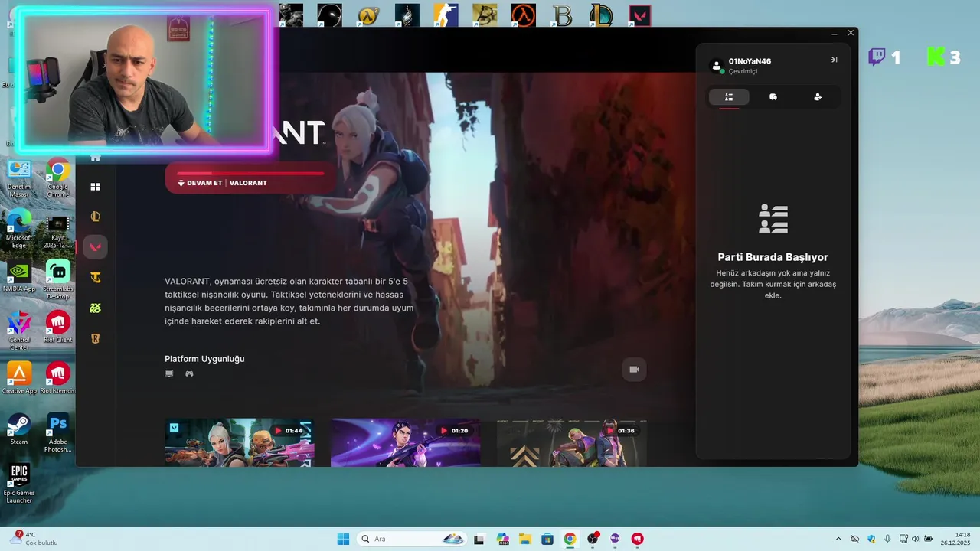Open 2XKO game in Riot sidebar
Image resolution: width=980 pixels, height=551 pixels.
(x=96, y=308)
